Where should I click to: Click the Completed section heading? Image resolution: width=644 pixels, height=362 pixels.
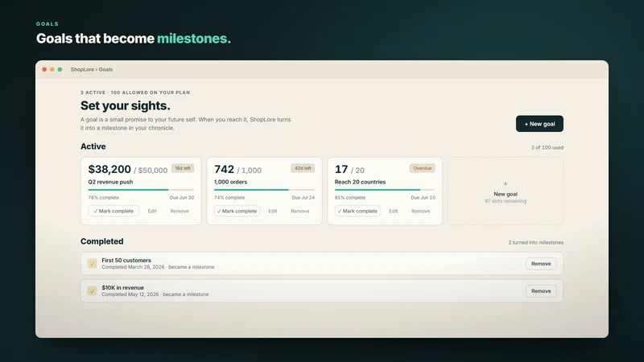tap(102, 241)
